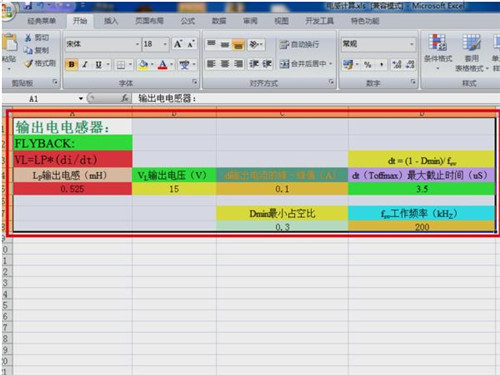Screen dimensions: 500x375
Task: Open the Alignment 对齐方式 dialog launcher
Action: pyautogui.click(x=331, y=82)
